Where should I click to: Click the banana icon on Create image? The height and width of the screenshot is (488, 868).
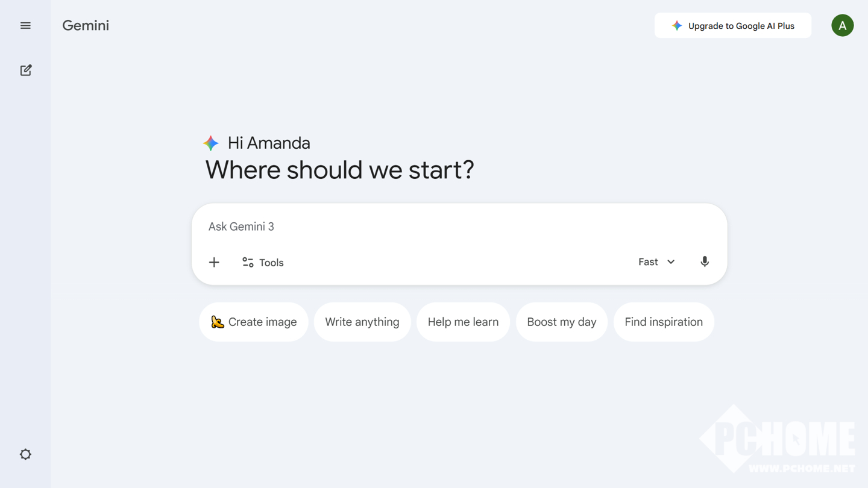(x=217, y=322)
